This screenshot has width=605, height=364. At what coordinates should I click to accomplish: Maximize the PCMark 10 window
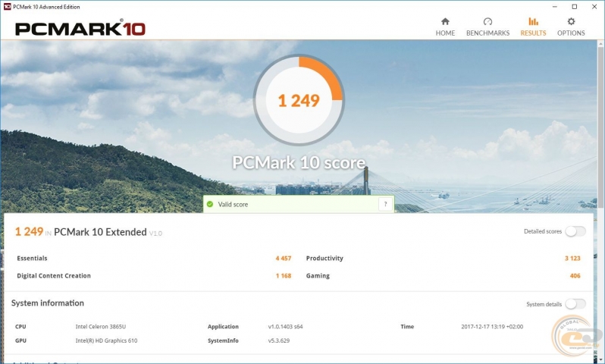point(575,7)
